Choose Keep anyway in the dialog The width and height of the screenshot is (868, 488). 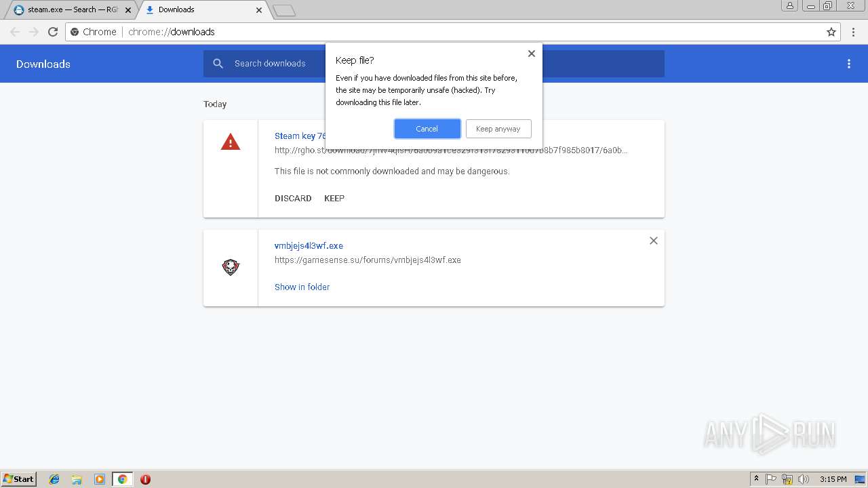(x=498, y=129)
